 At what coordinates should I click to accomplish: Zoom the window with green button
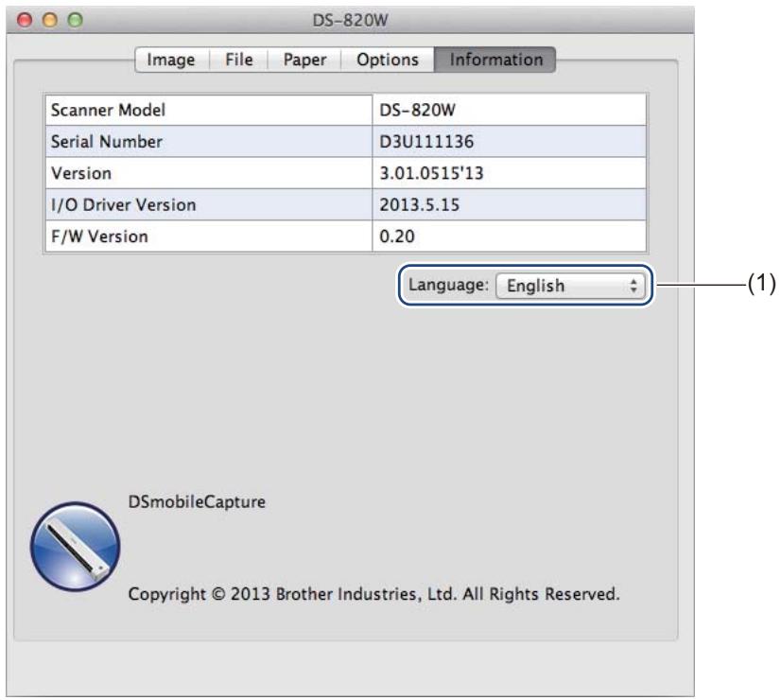pos(76,20)
